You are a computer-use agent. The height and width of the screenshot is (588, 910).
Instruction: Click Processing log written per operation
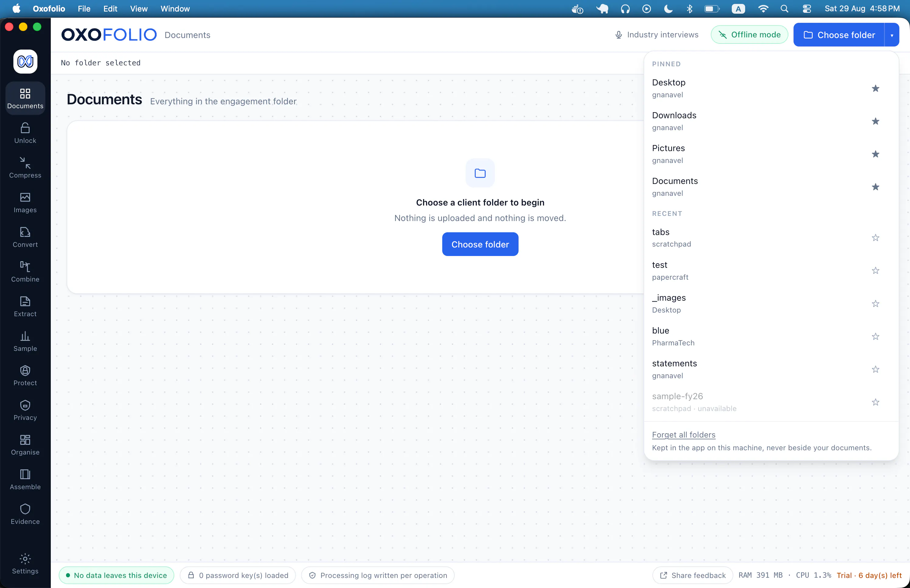pos(378,576)
